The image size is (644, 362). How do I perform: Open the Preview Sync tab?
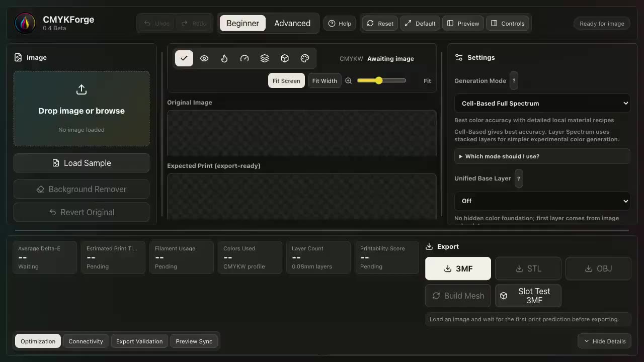pyautogui.click(x=194, y=341)
